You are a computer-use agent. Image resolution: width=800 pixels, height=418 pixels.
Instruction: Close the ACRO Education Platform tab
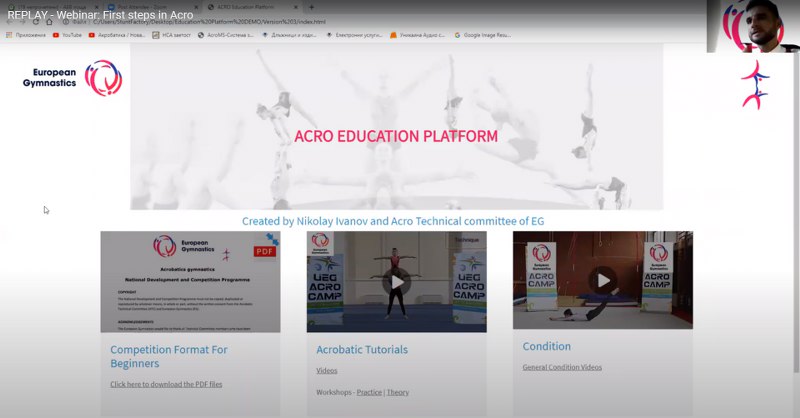pos(296,7)
